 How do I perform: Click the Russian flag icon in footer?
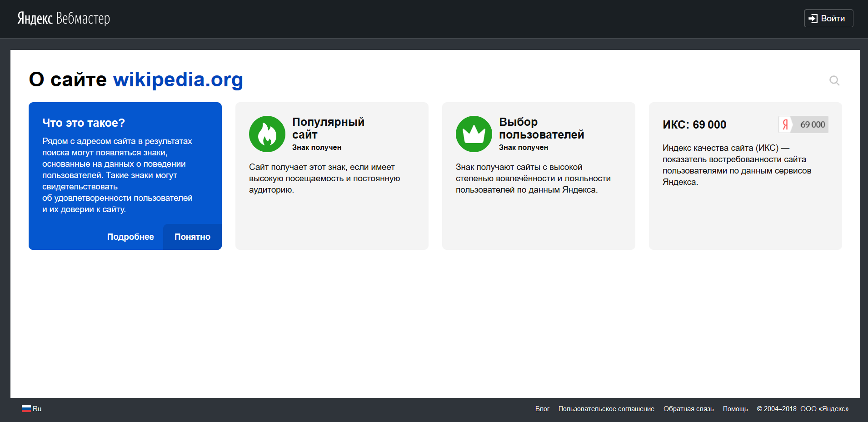coord(26,409)
